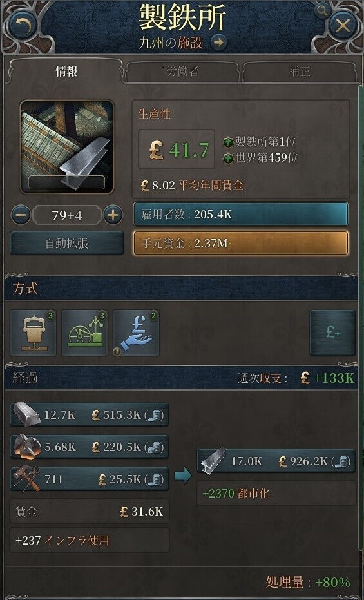Select the ownership hand-with-pound method icon
The image size is (364, 600).
136,333
